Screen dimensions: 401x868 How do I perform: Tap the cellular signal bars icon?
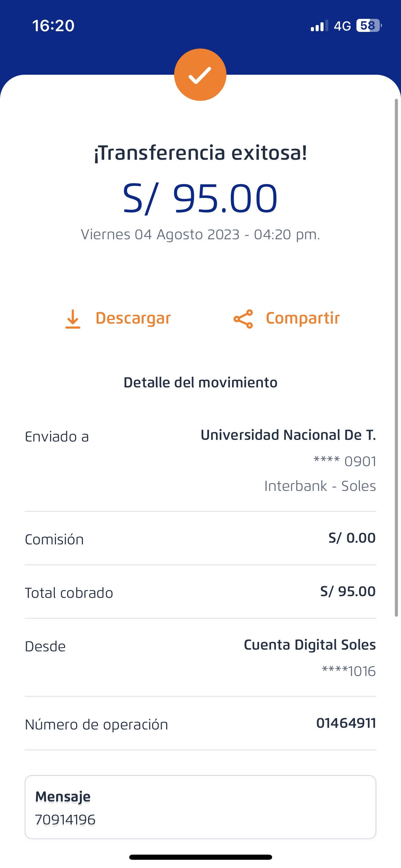point(319,26)
